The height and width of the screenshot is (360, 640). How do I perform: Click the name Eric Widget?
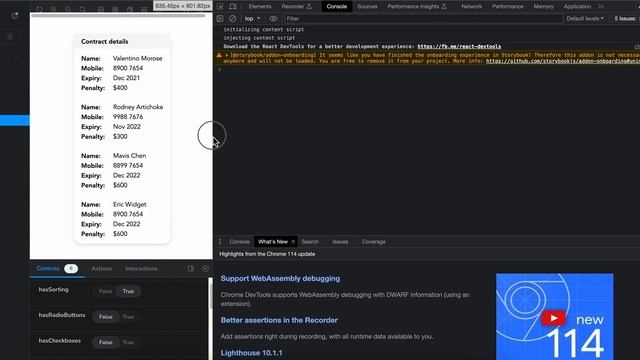pyautogui.click(x=129, y=204)
